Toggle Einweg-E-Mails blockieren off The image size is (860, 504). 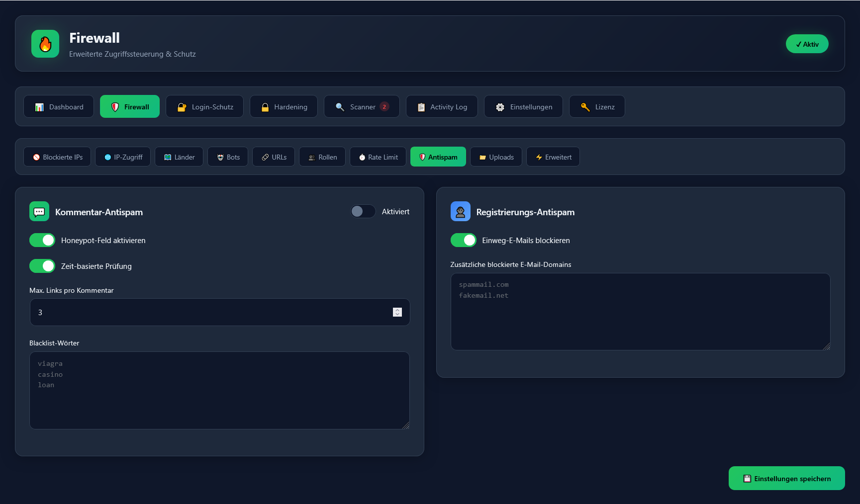pos(463,240)
